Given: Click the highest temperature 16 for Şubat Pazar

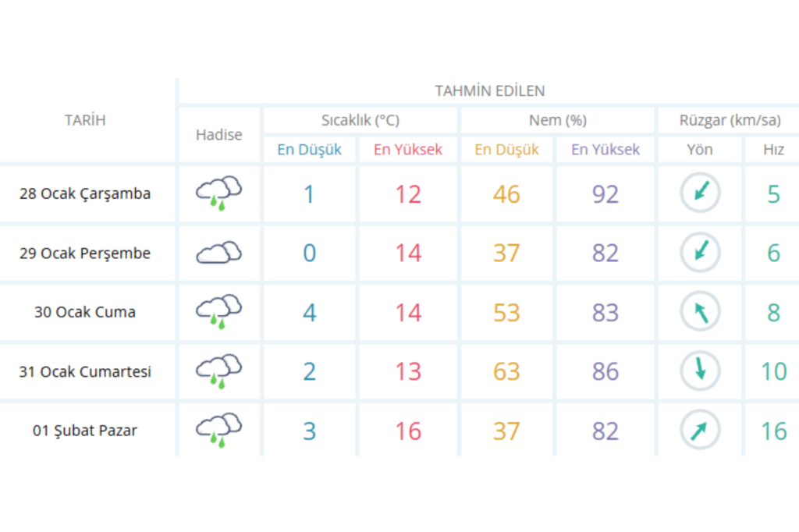Looking at the screenshot, I should point(408,431).
